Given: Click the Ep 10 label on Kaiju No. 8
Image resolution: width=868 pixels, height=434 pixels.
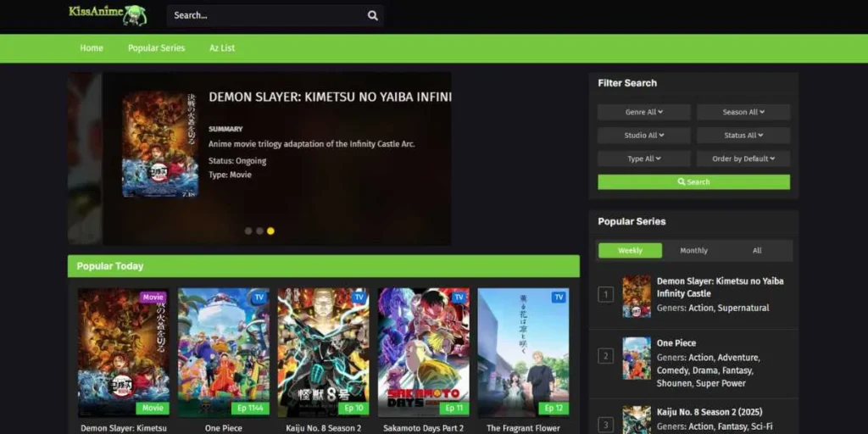Looking at the screenshot, I should 353,408.
